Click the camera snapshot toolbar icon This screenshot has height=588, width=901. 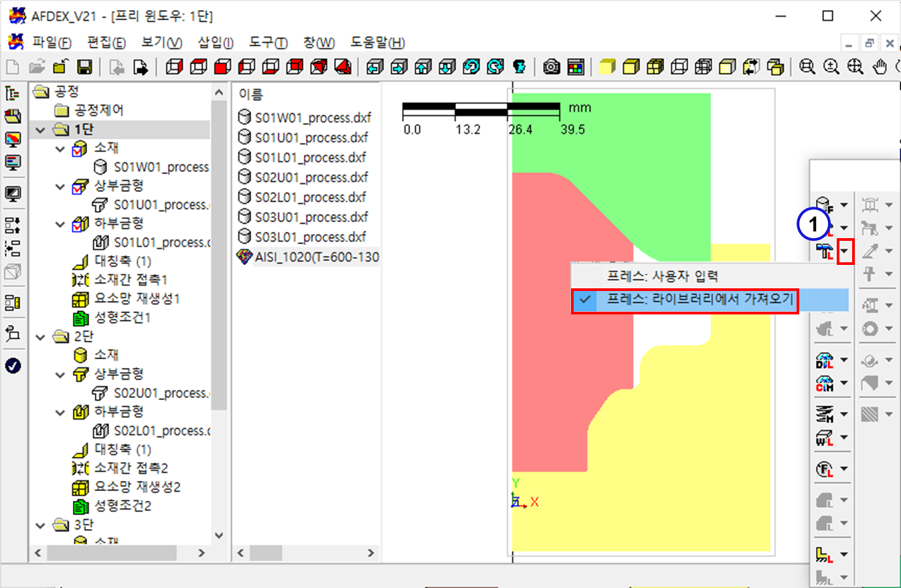[552, 67]
